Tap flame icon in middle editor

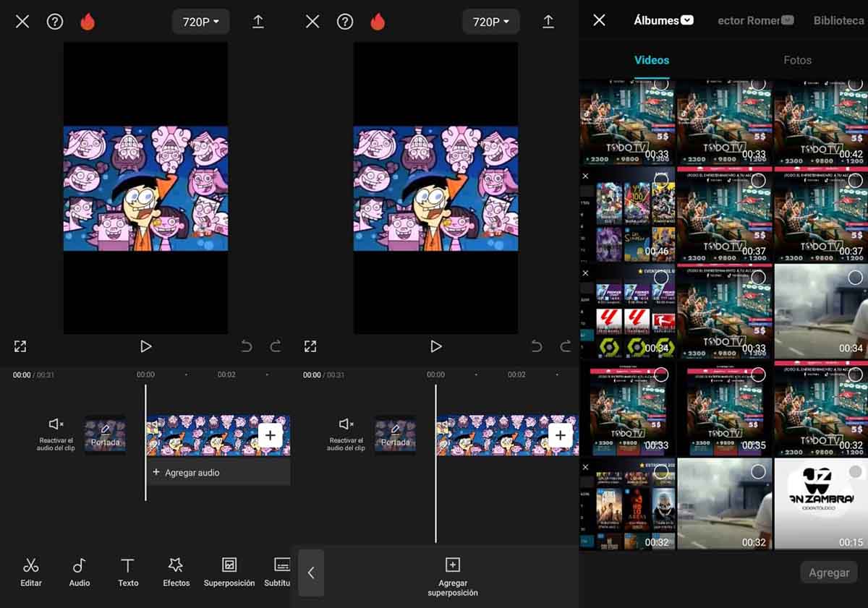378,22
